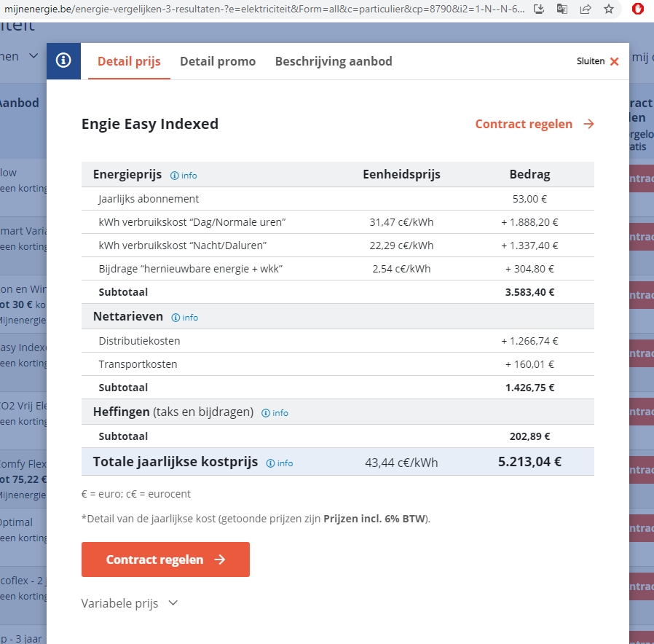Click the translate page icon
Screen dimensions: 654x644
(x=562, y=9)
